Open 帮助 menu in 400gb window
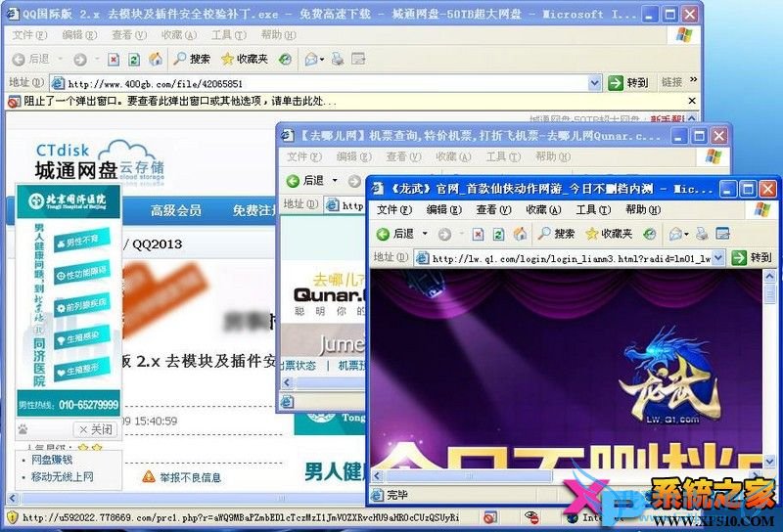Image resolution: width=783 pixels, height=532 pixels. tap(278, 35)
